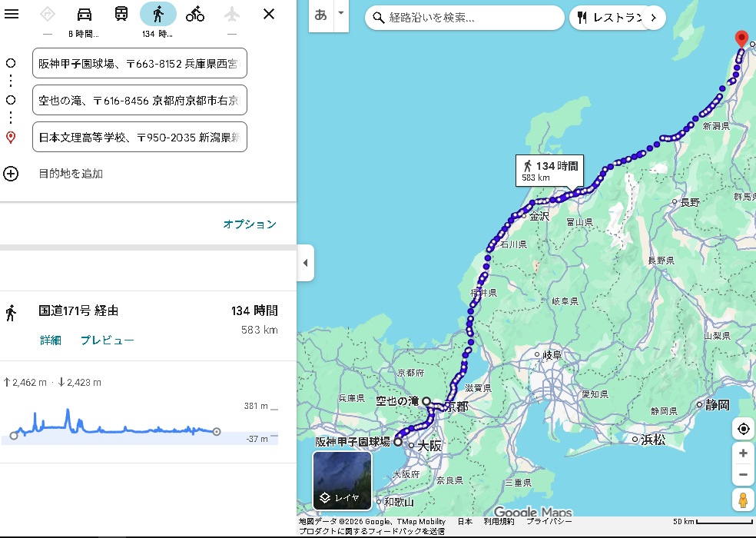Select cycling travel mode icon
The image size is (756, 538).
tap(195, 14)
